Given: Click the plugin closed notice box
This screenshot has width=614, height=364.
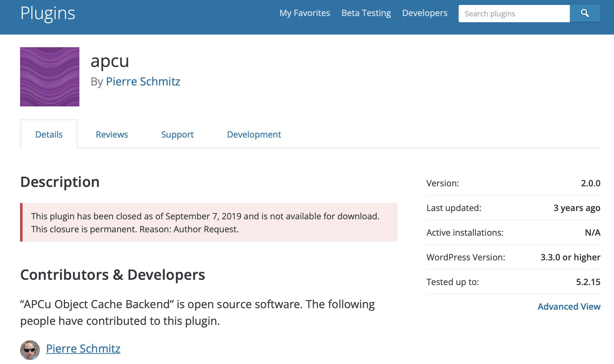Looking at the screenshot, I should pos(209,222).
